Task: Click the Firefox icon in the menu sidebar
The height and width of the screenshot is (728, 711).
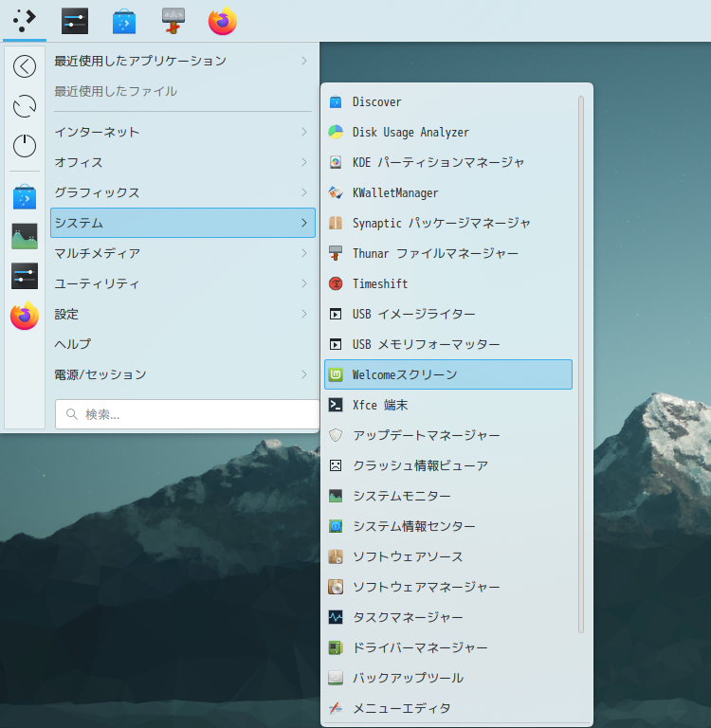Action: click(x=25, y=316)
